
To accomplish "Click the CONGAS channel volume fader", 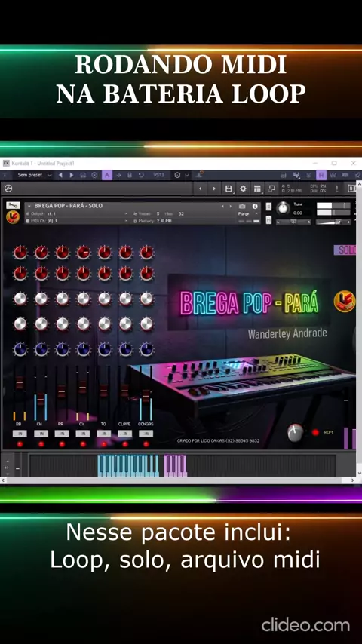I will click(x=146, y=396).
